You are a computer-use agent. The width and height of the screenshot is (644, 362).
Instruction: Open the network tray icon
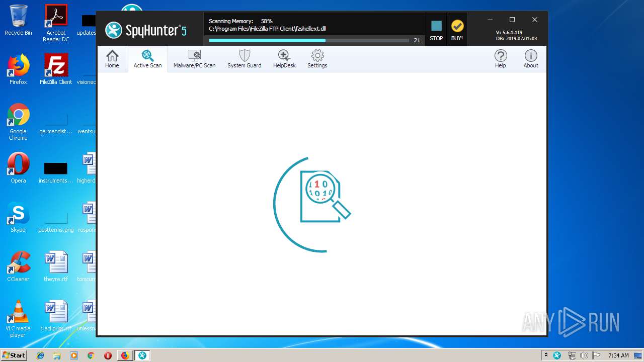(572, 355)
